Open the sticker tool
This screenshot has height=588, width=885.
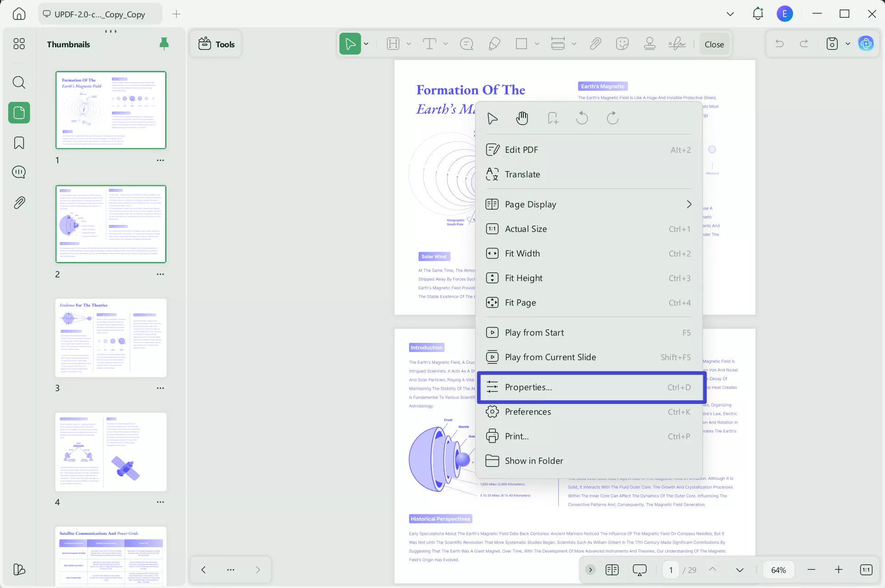pos(622,44)
